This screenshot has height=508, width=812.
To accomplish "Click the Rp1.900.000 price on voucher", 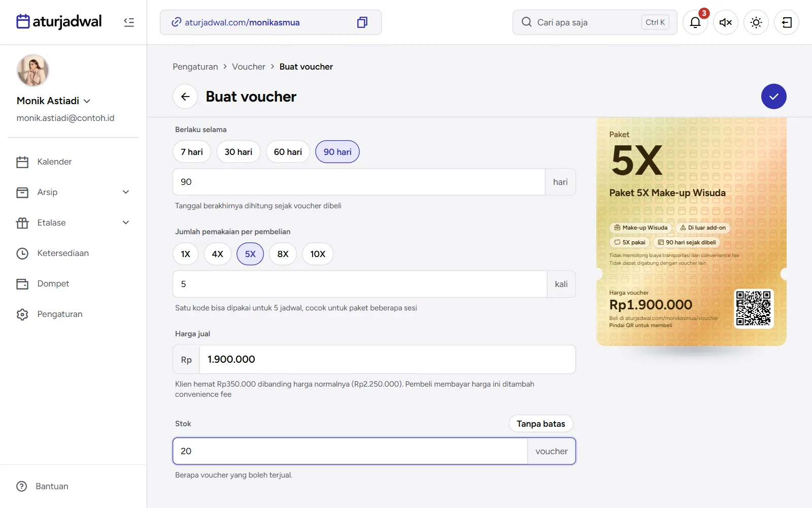I will point(651,305).
